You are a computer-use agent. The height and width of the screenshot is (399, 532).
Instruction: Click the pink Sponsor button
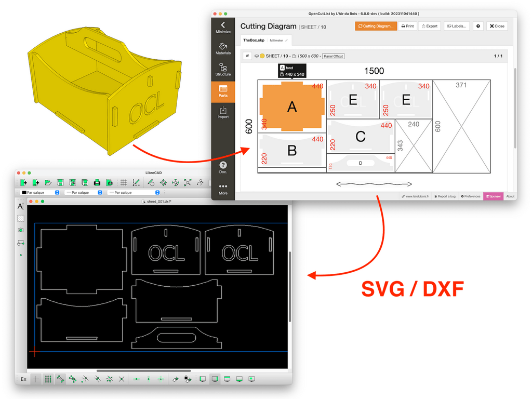(494, 196)
